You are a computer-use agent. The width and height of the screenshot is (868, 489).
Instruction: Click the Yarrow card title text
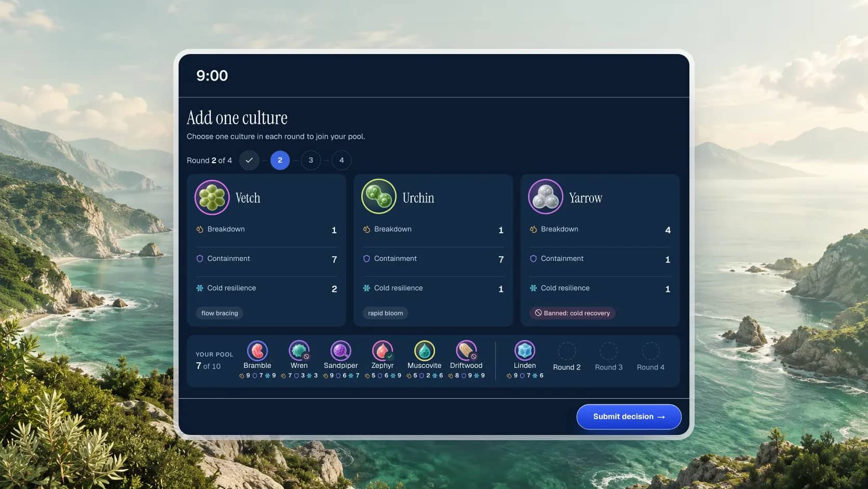(x=586, y=198)
